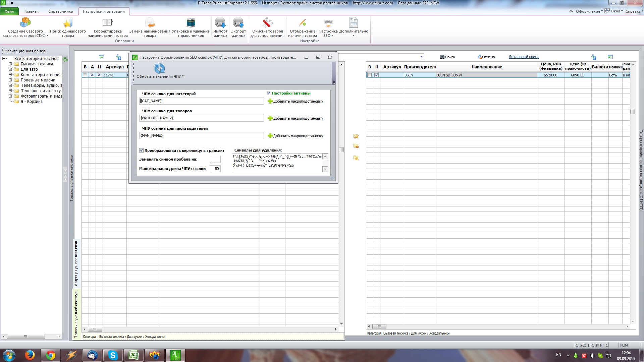Expand Телефоны и аксессуары category
This screenshot has width=644, height=362.
pos(10,91)
